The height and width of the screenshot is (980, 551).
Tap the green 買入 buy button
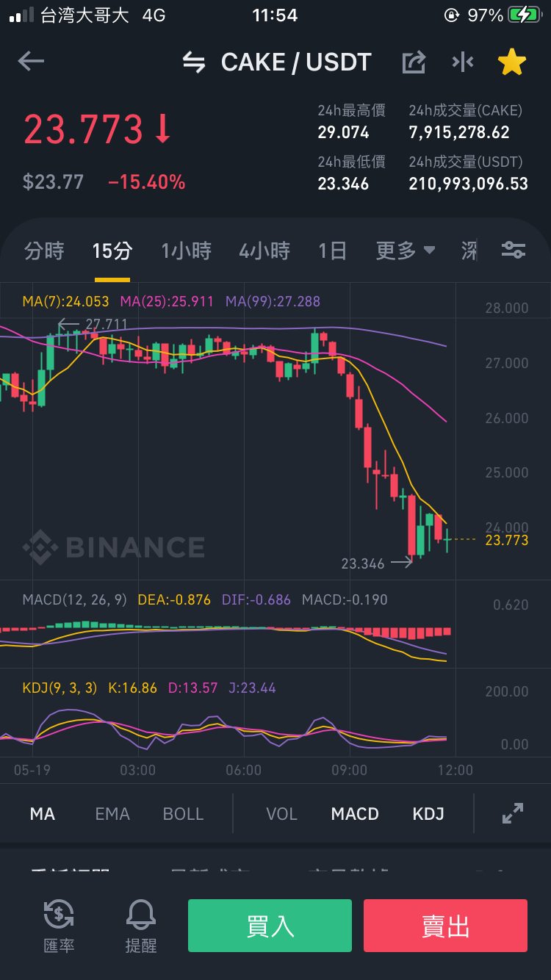pos(270,926)
